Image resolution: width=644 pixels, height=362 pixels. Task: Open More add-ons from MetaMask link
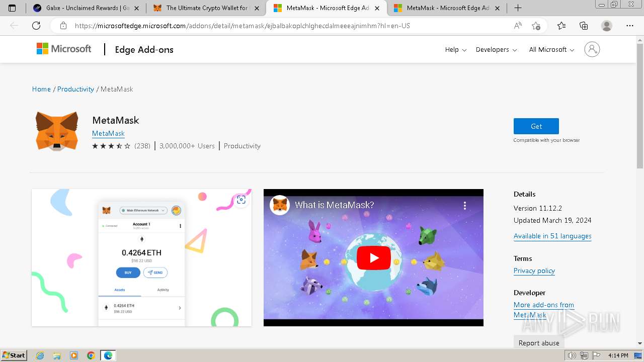544,310
